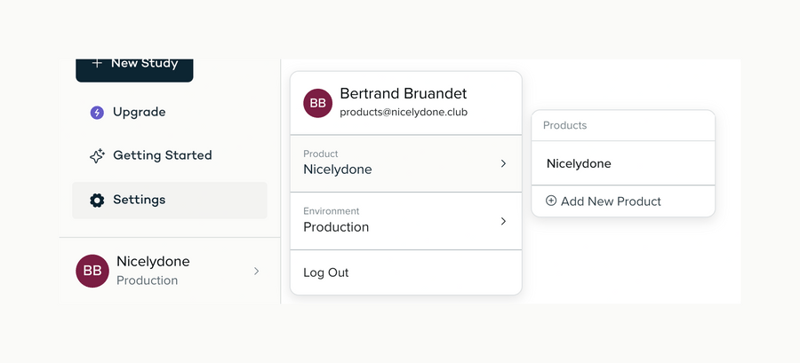Click Nicelydone account name in the sidebar footer
Viewport: 800px width, 363px height.
coord(153,261)
